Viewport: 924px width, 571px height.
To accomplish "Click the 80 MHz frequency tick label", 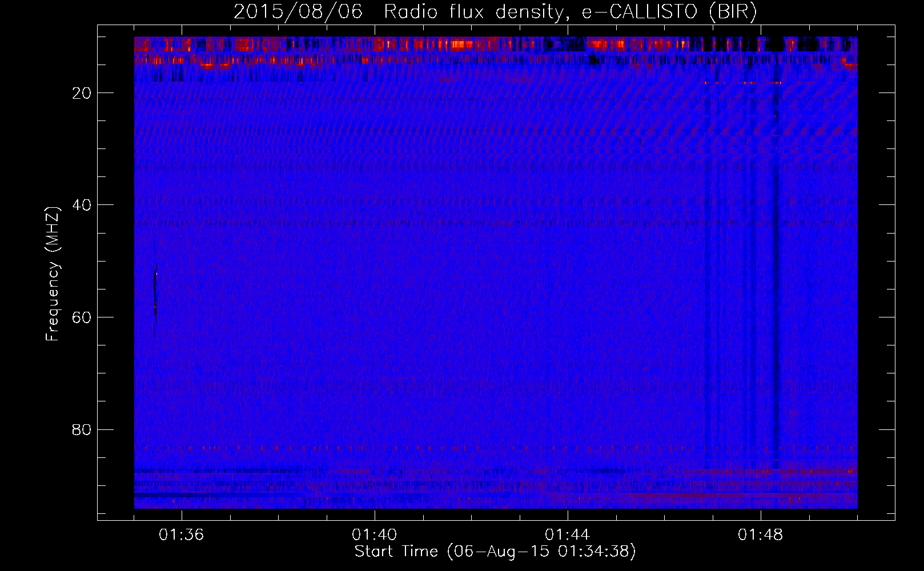I will [x=82, y=429].
